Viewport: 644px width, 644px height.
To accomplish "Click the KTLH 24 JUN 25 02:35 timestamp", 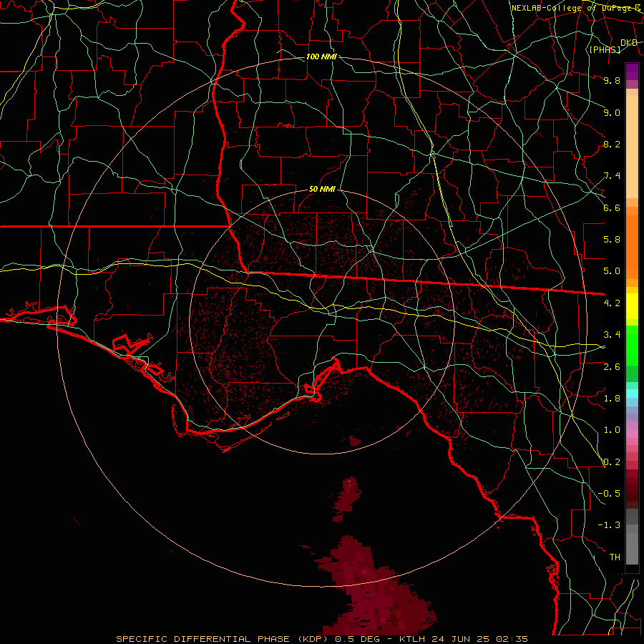I will pyautogui.click(x=463, y=639).
